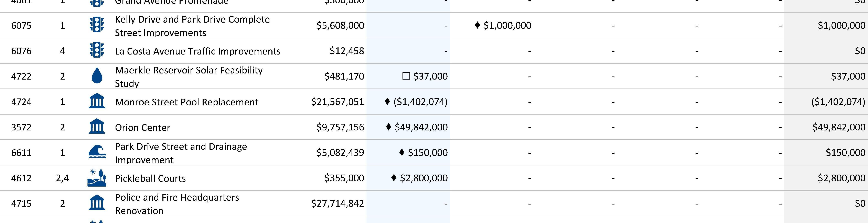868x223 pixels.
Task: Click the La Costa Avenue traffic light icon
Action: coord(97,51)
